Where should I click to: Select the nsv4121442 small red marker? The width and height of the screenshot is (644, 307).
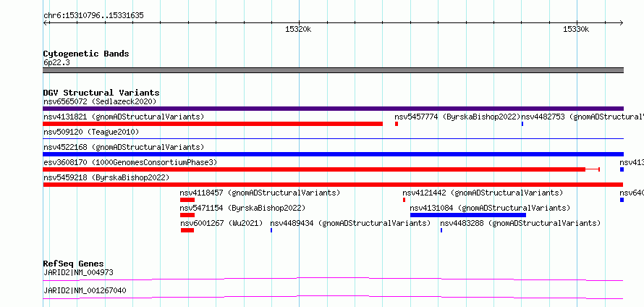coord(404,200)
